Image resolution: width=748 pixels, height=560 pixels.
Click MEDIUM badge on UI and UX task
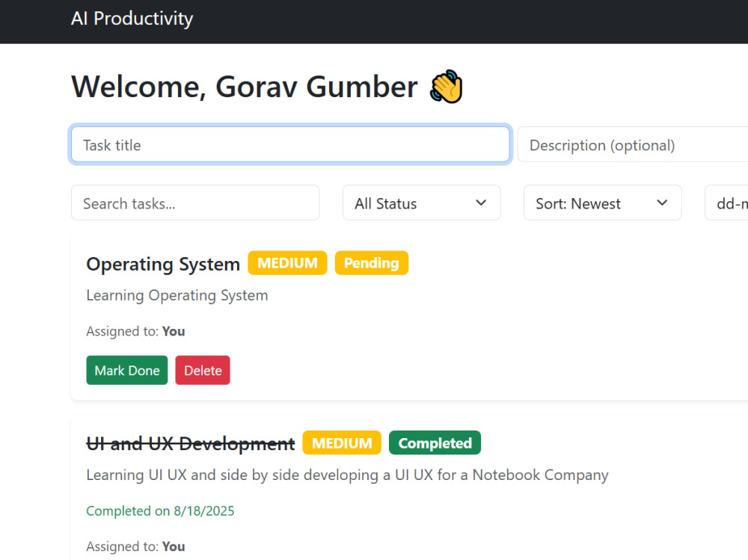[x=342, y=443]
